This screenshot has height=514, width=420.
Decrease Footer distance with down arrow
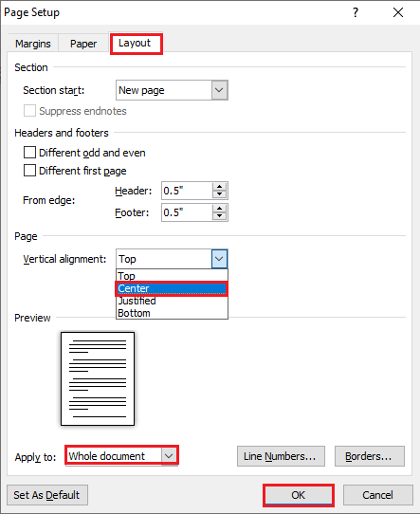pyautogui.click(x=220, y=216)
